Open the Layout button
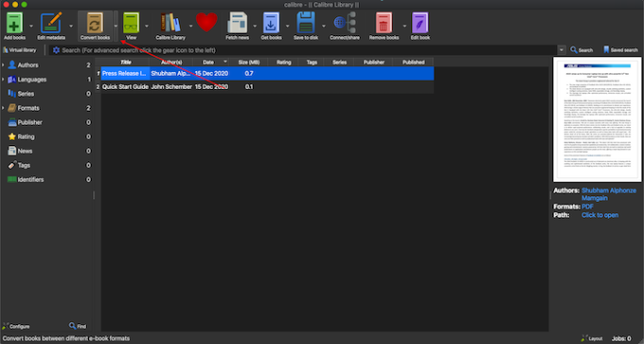The height and width of the screenshot is (344, 644). (592, 338)
